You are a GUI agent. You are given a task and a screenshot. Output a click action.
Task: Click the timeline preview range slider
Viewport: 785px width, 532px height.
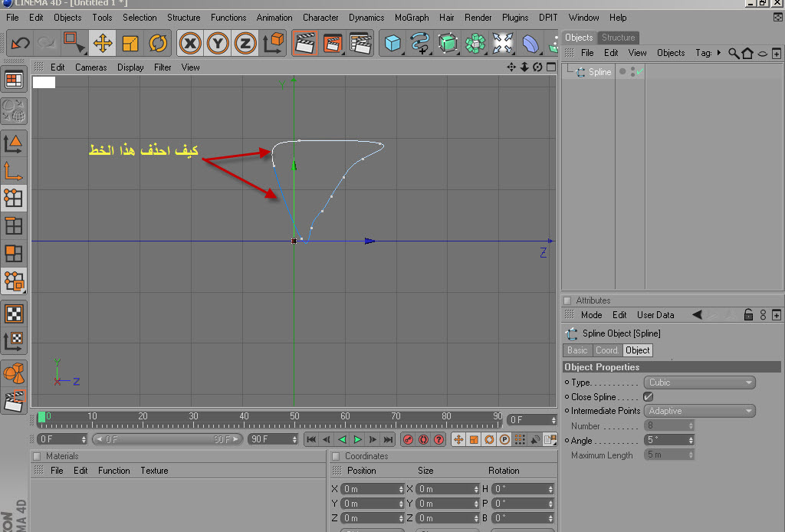point(167,439)
